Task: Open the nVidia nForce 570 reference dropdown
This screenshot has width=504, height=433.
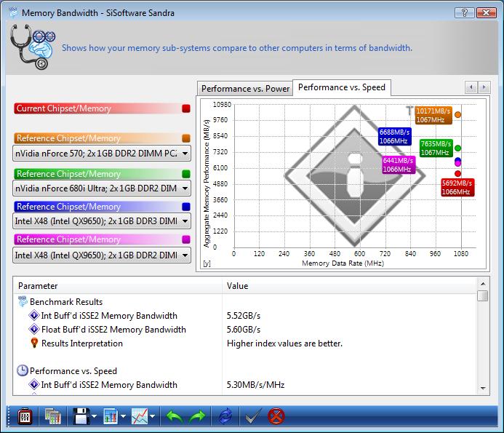Action: tap(102, 154)
